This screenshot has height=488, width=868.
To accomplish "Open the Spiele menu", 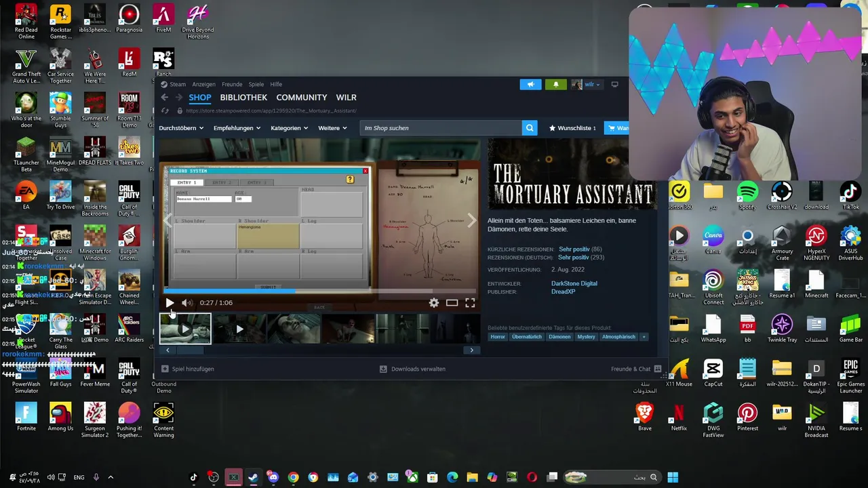I will click(x=256, y=85).
